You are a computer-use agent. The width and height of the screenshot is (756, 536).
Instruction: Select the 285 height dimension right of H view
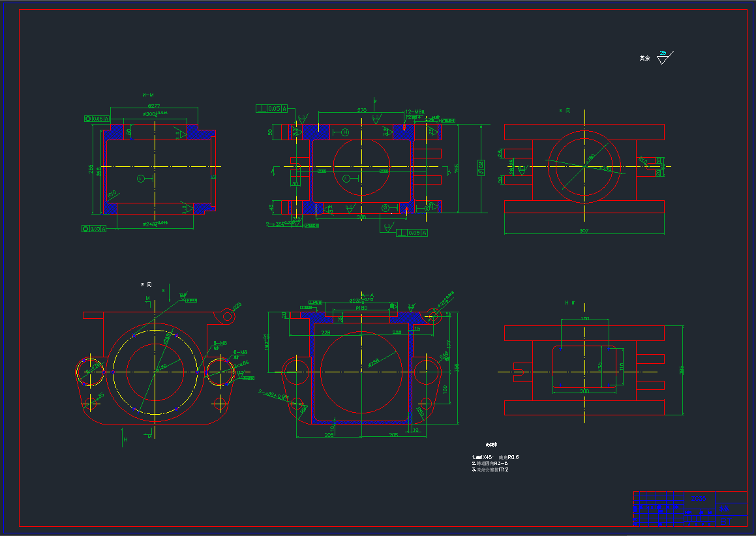tap(681, 370)
